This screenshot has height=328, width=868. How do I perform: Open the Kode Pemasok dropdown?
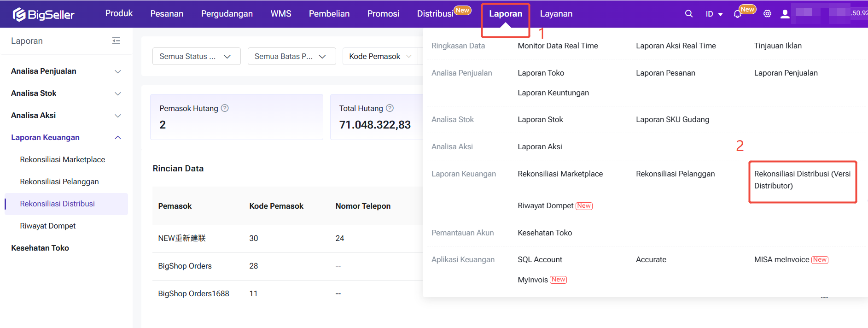pos(379,56)
